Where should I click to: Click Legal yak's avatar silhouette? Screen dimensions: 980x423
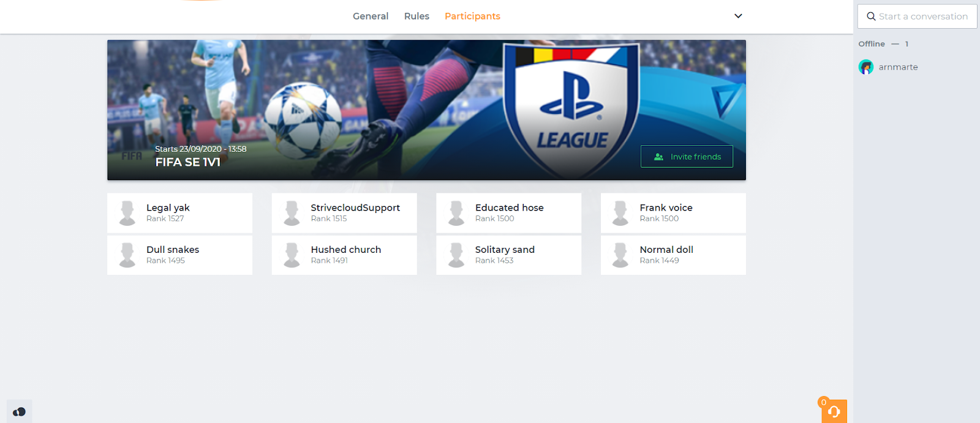[127, 213]
